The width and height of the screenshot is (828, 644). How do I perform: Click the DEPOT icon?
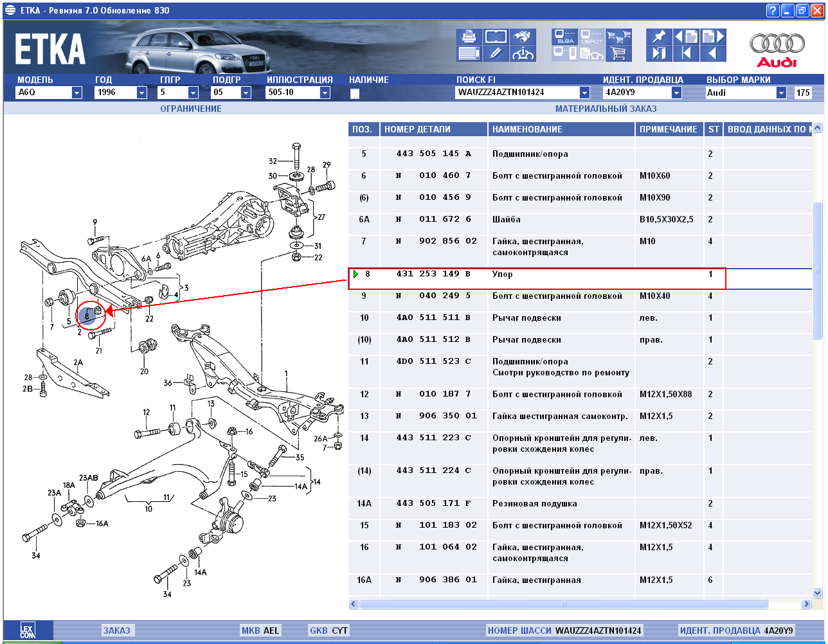[592, 37]
